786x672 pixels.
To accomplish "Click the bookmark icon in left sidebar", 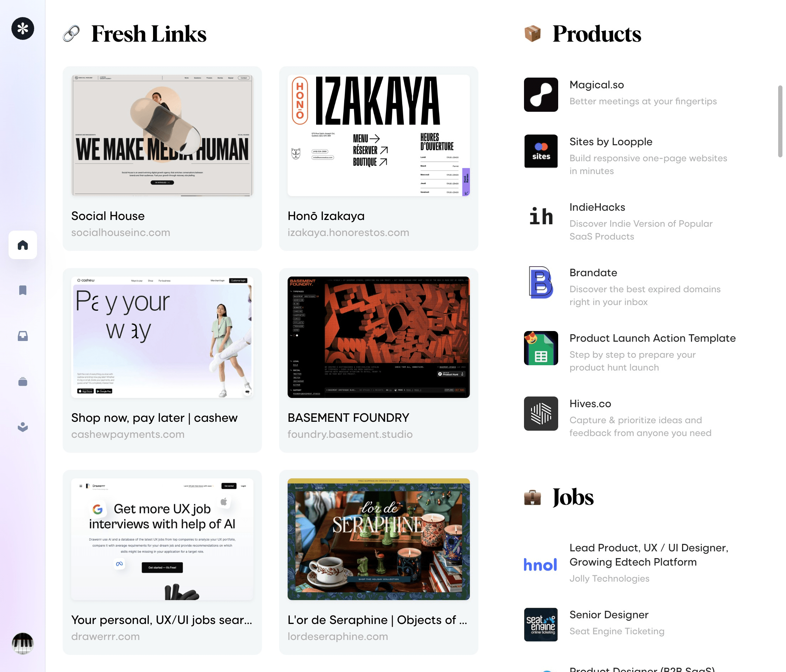I will point(23,290).
